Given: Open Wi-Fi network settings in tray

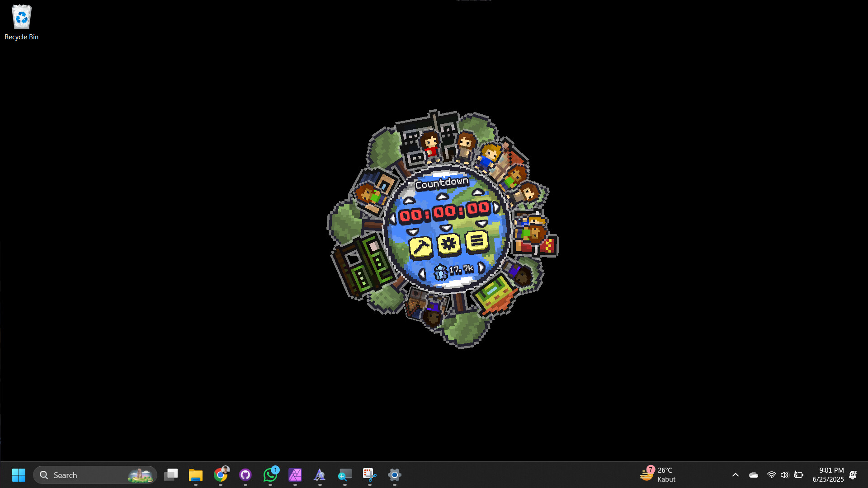Looking at the screenshot, I should pos(772,475).
